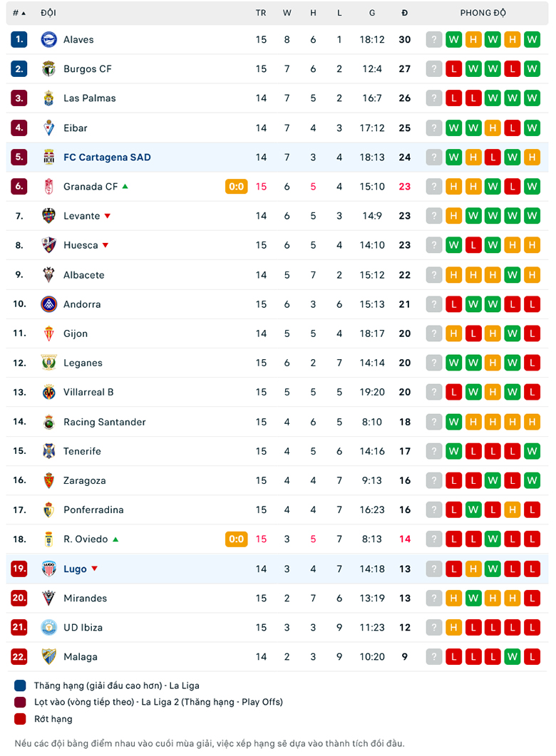Click UD Ibiza's orange H form box
Image resolution: width=556 pixels, height=756 pixels.
tap(454, 627)
